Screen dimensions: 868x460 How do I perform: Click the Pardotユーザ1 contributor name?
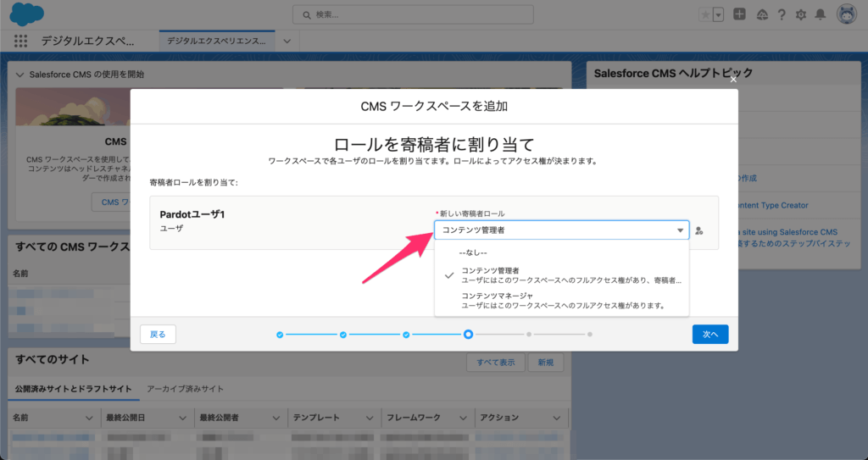[x=192, y=215]
